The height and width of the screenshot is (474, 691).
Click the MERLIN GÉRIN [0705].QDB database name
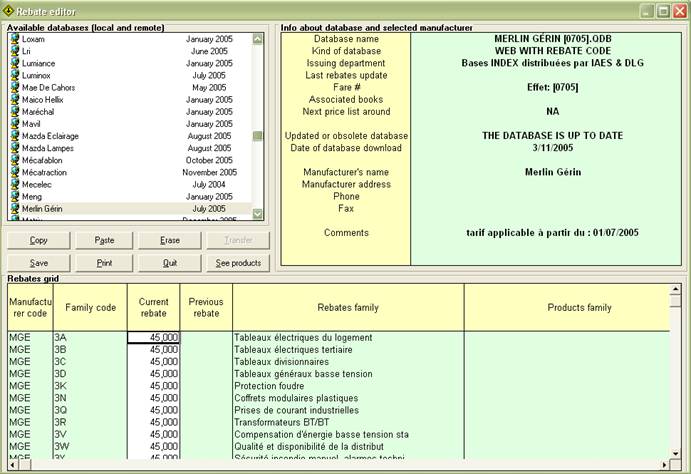553,39
